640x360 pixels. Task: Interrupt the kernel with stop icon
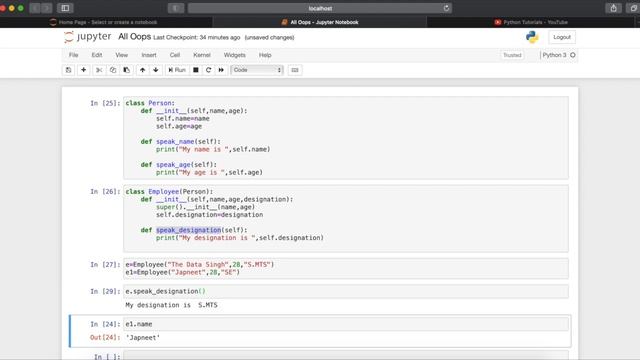[x=196, y=70]
